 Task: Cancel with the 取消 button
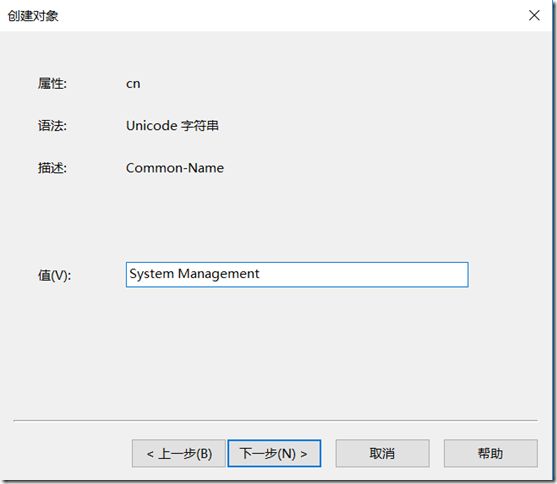pyautogui.click(x=382, y=453)
